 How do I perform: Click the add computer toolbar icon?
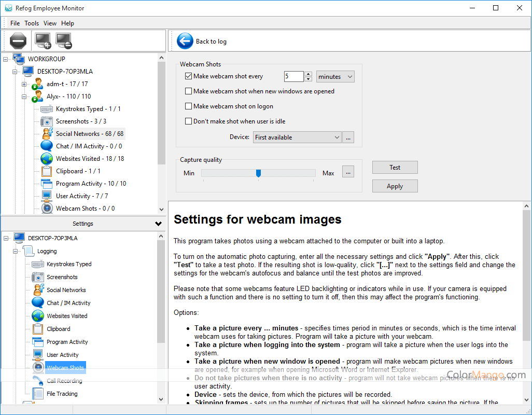coord(43,40)
